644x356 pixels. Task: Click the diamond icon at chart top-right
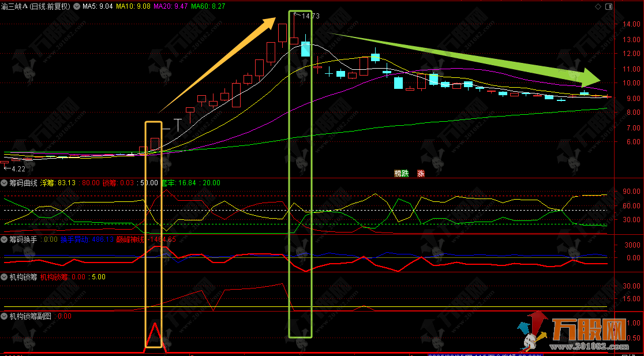click(x=597, y=6)
